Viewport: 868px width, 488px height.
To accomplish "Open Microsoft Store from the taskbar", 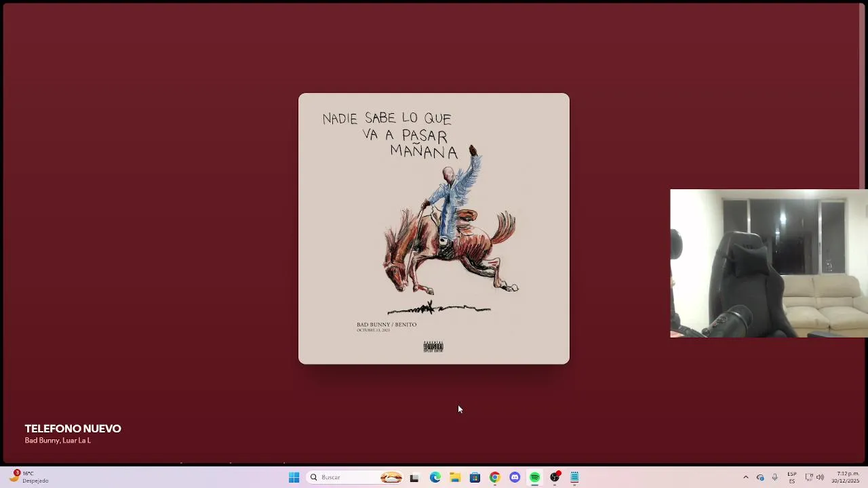I will [475, 477].
